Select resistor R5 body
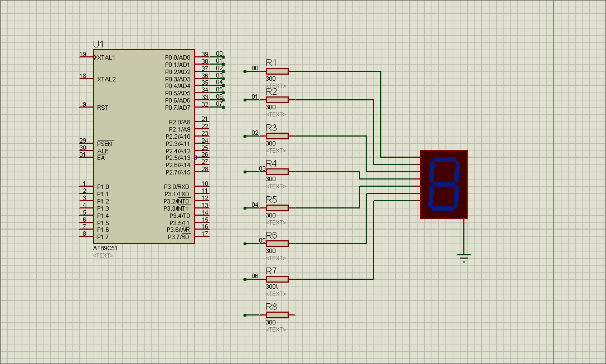This screenshot has width=606, height=364. pos(277,208)
